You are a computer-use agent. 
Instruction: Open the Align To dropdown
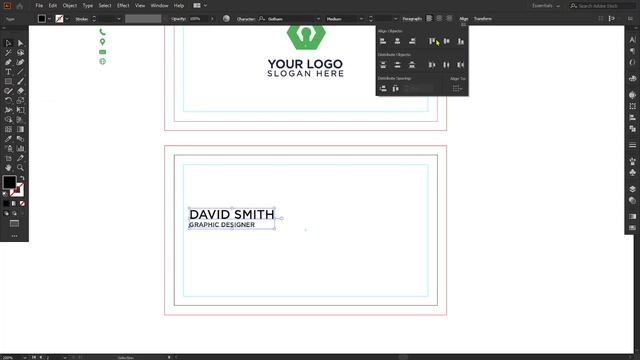(458, 89)
